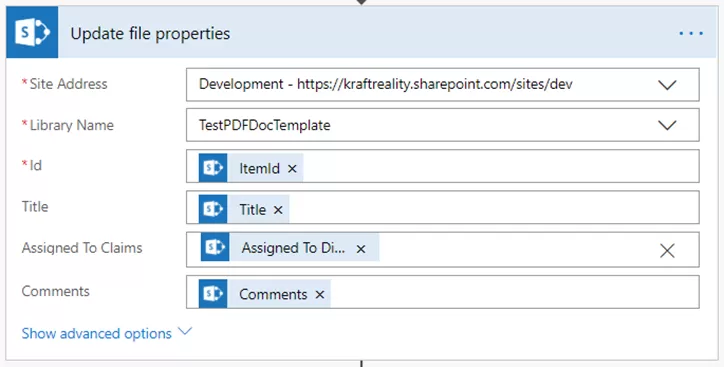Click inside the Title input field
This screenshot has height=367, width=724.
[x=443, y=207]
